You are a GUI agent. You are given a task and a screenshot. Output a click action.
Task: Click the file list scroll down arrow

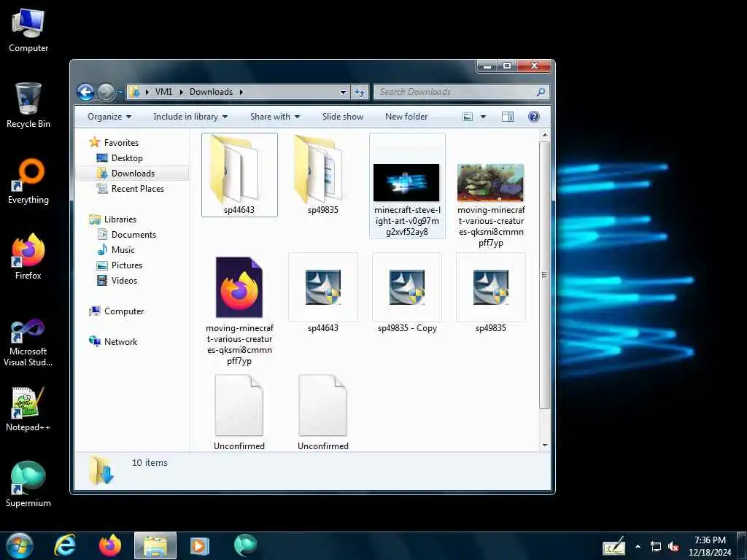[544, 446]
